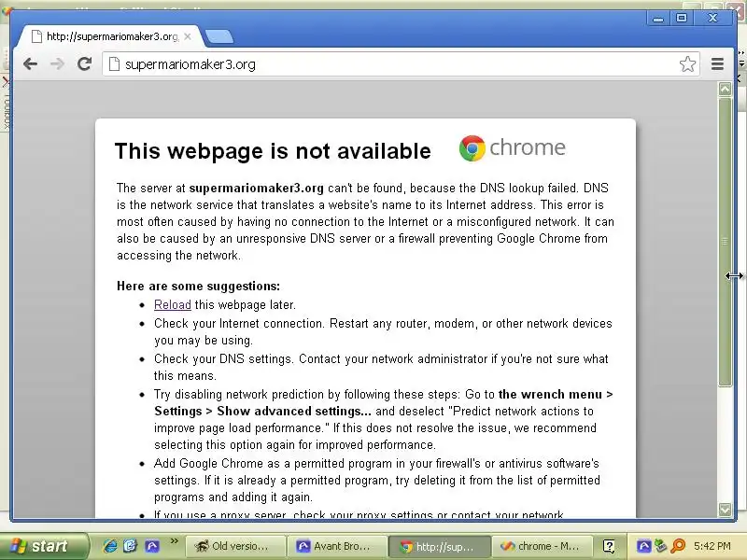
Task: Close the supermariomaker3.org tab
Action: [188, 36]
